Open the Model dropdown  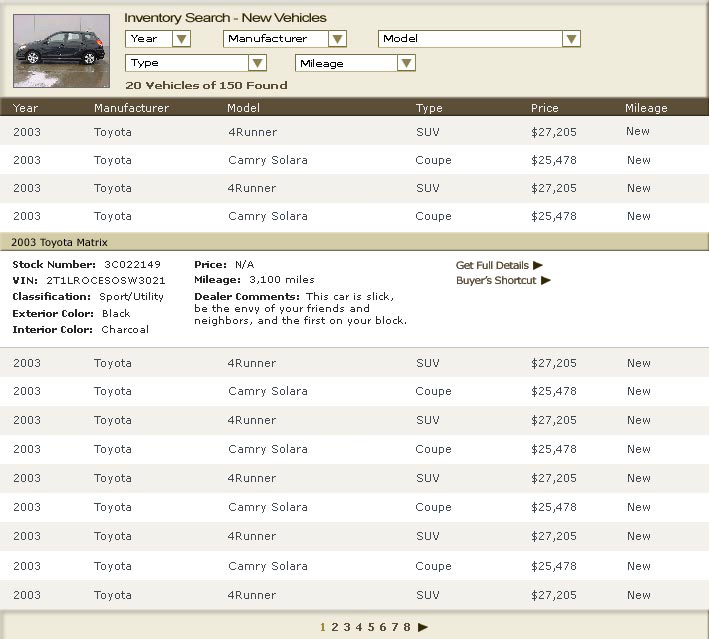click(479, 39)
